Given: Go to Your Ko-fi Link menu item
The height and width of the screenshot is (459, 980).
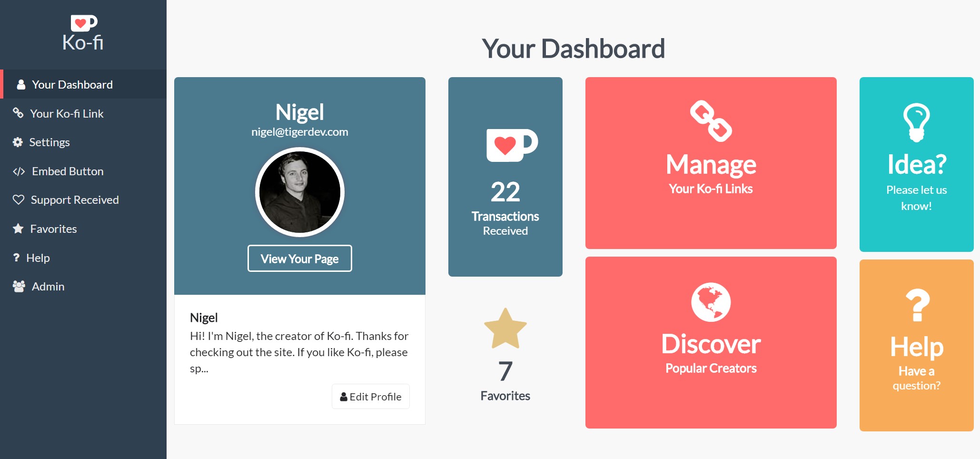Looking at the screenshot, I should pos(67,114).
